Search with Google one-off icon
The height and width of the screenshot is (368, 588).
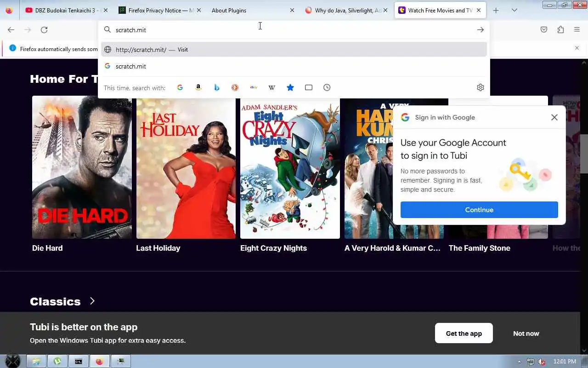(x=180, y=87)
